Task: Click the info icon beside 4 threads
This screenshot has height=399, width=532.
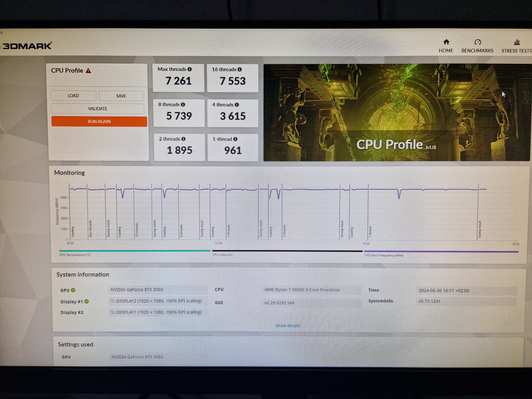Action: point(237,105)
